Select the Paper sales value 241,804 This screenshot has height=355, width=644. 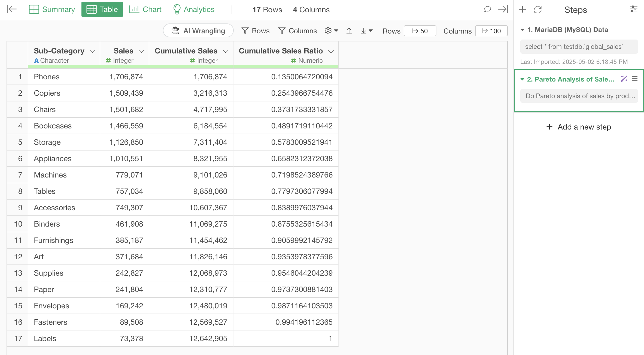[124, 289]
